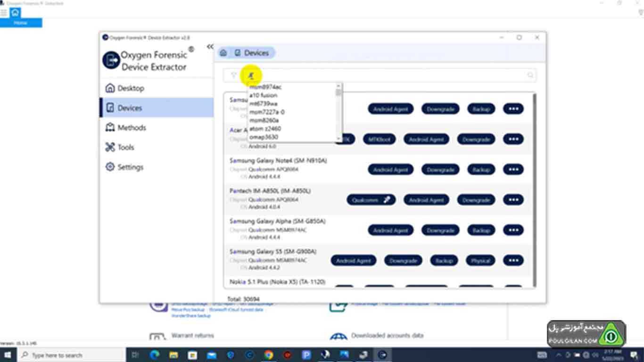Choose mt6739wa from the dropdown list

pyautogui.click(x=264, y=104)
